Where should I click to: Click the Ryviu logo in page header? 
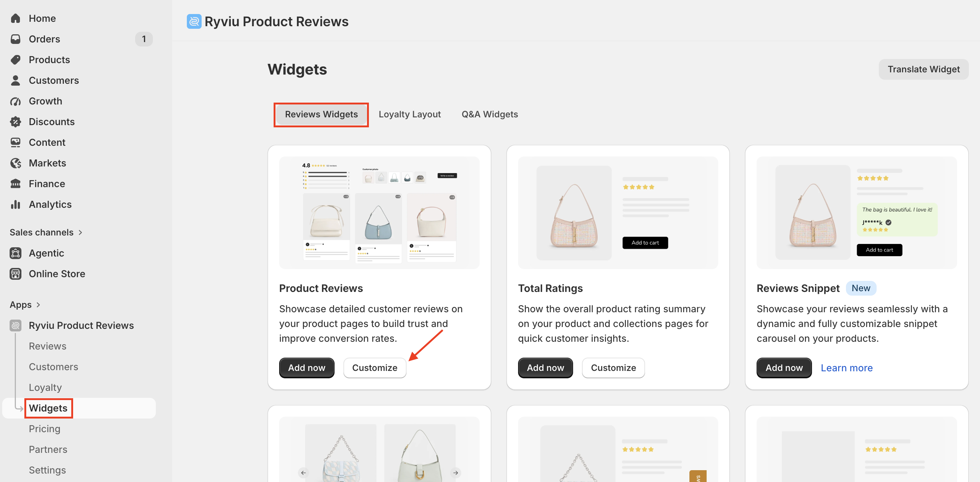coord(194,21)
